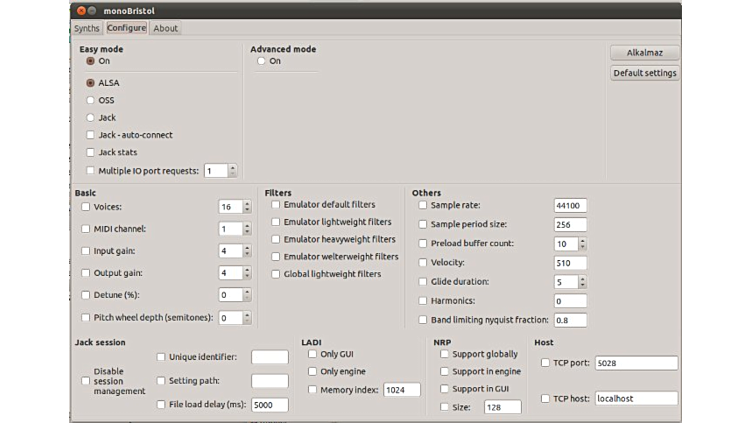The width and height of the screenshot is (752, 423).
Task: Tick the Voices checkbox
Action: coord(86,207)
